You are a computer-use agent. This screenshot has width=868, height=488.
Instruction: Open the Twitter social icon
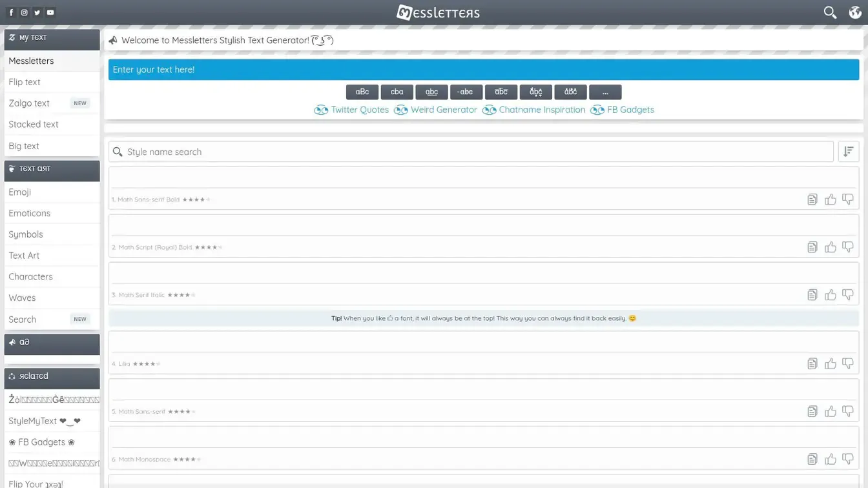coord(37,12)
